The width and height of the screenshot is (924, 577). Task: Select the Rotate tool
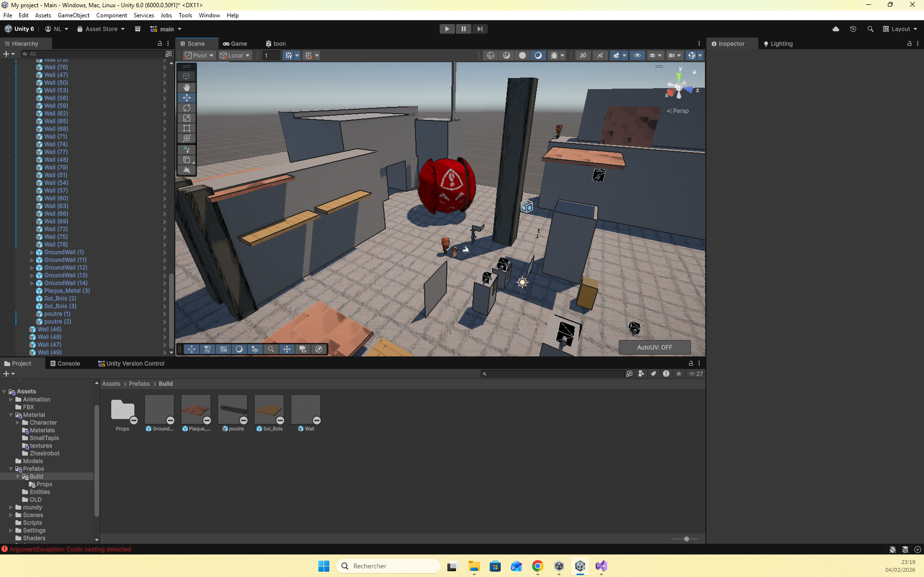click(x=187, y=108)
